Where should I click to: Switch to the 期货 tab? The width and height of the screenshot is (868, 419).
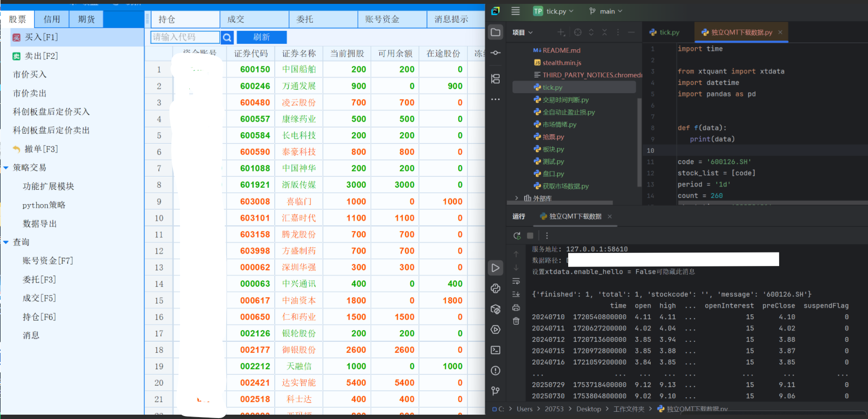coord(86,19)
